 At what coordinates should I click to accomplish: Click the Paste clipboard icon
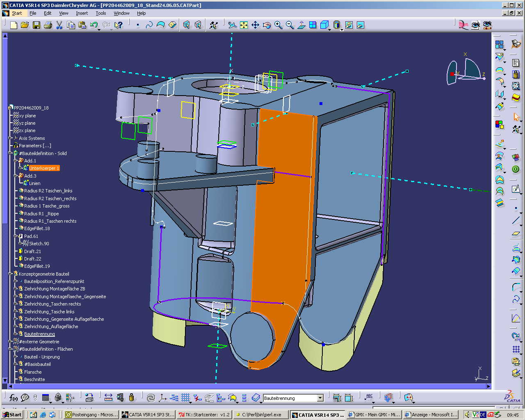point(82,25)
